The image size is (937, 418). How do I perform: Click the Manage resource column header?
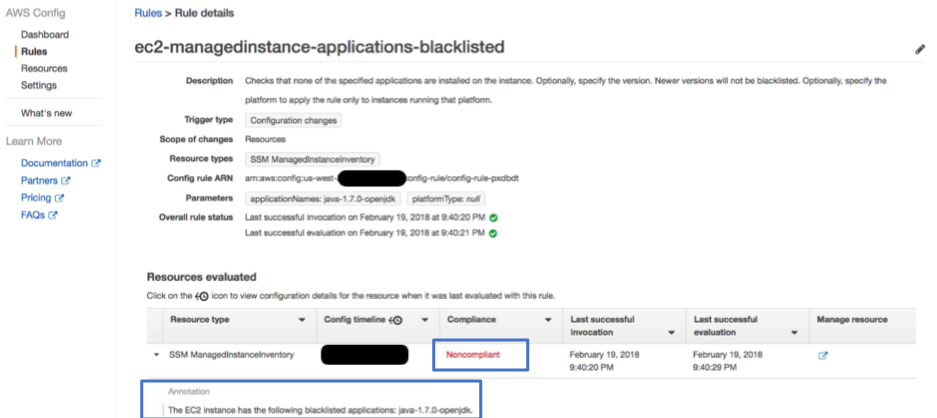coord(852,320)
